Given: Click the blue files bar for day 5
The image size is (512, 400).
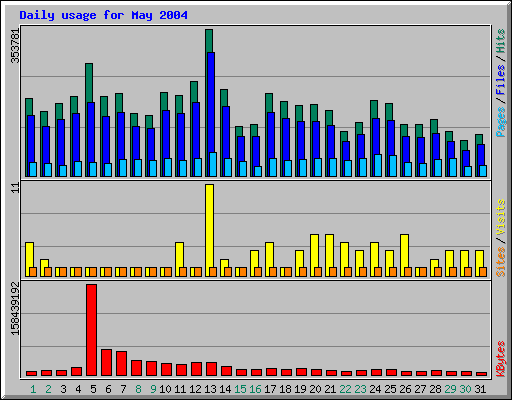Looking at the screenshot, I should pos(91,132).
